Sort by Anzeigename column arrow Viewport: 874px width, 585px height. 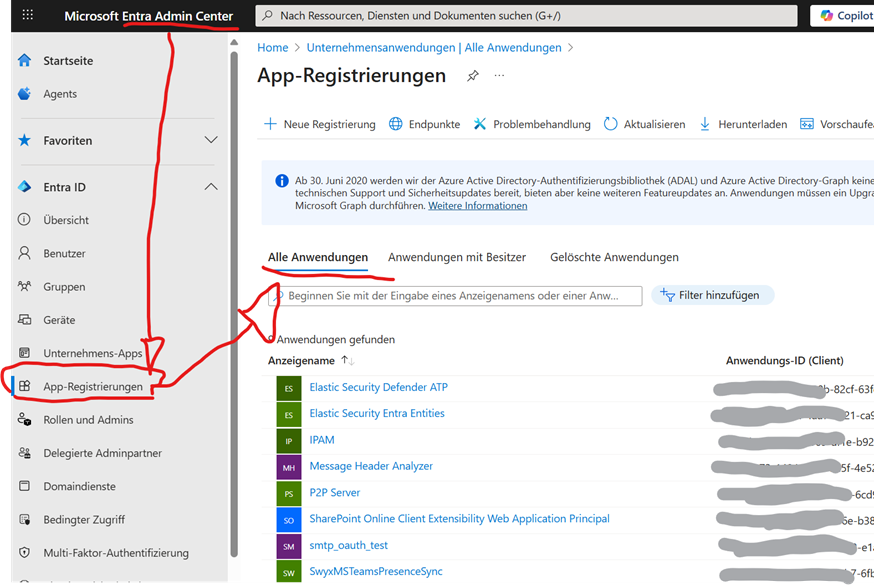click(348, 360)
